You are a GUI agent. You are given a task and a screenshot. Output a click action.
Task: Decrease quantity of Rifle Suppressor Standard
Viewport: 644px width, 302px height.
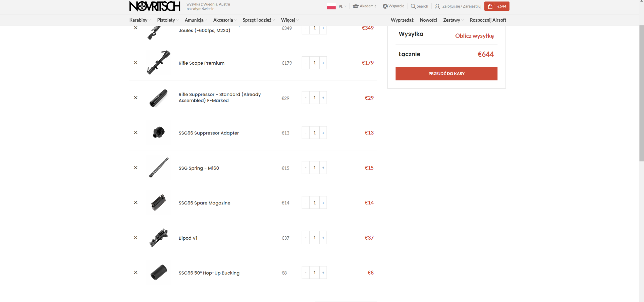tap(306, 98)
